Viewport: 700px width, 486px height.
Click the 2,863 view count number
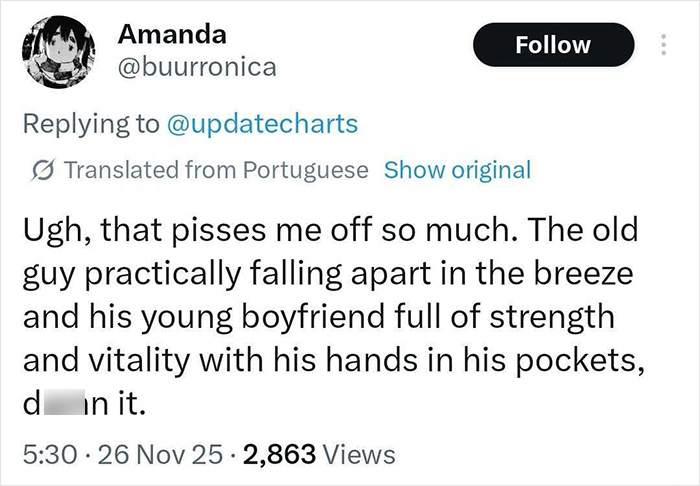[277, 456]
